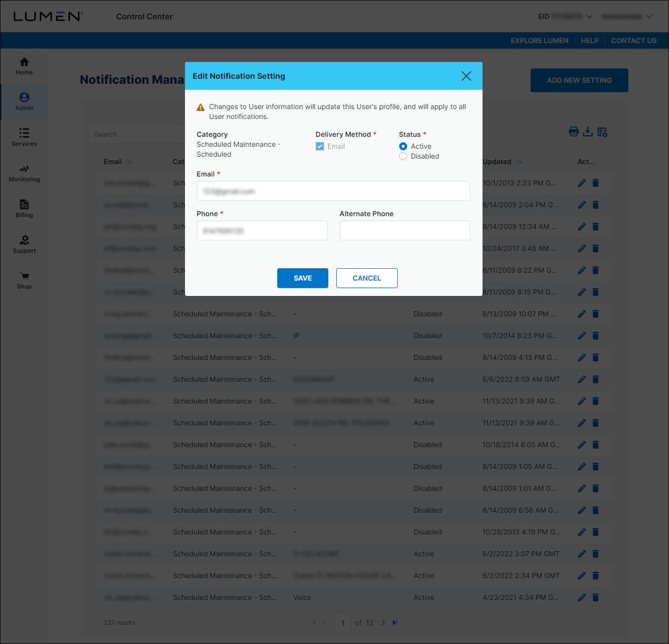Open Shop in the sidebar
669x644 pixels.
(24, 281)
